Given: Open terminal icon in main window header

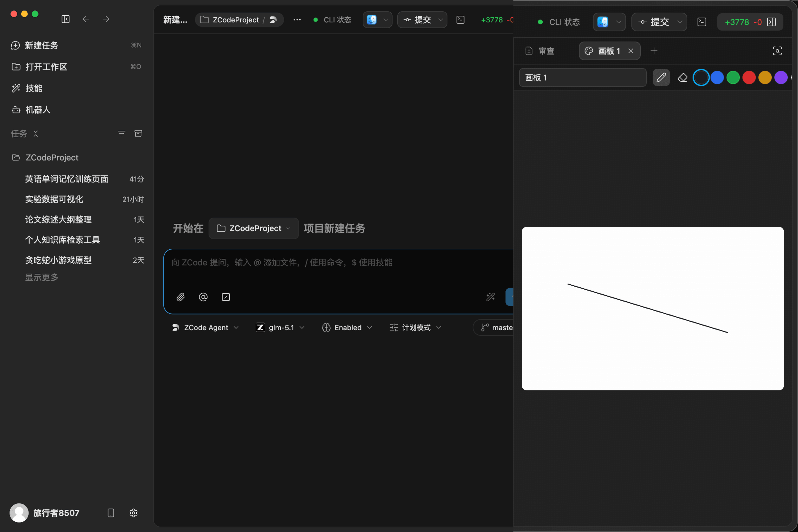Looking at the screenshot, I should pos(461,20).
